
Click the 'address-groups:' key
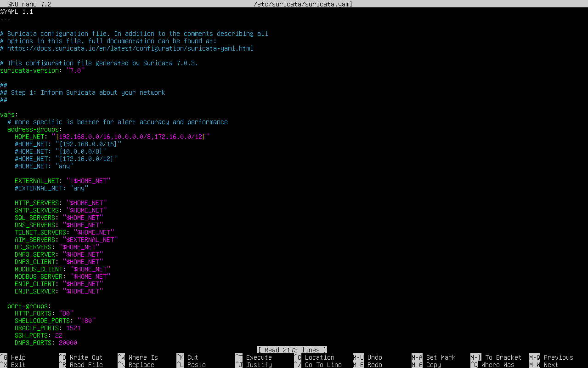[35, 129]
